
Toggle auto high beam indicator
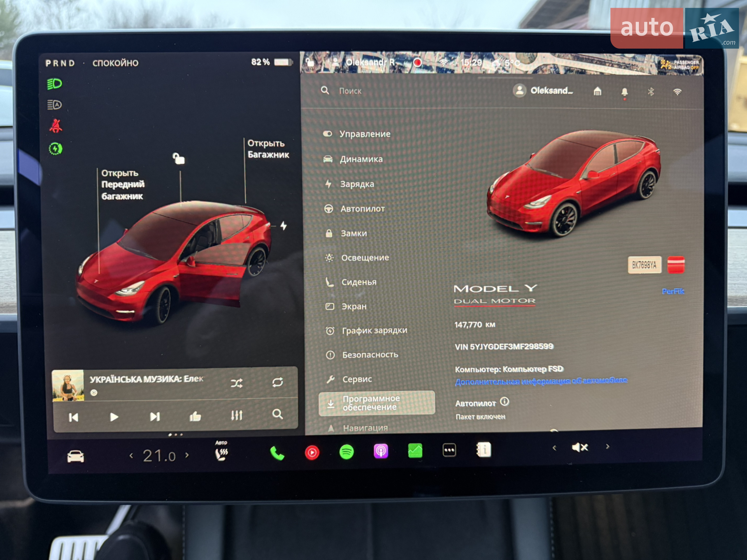pos(54,105)
